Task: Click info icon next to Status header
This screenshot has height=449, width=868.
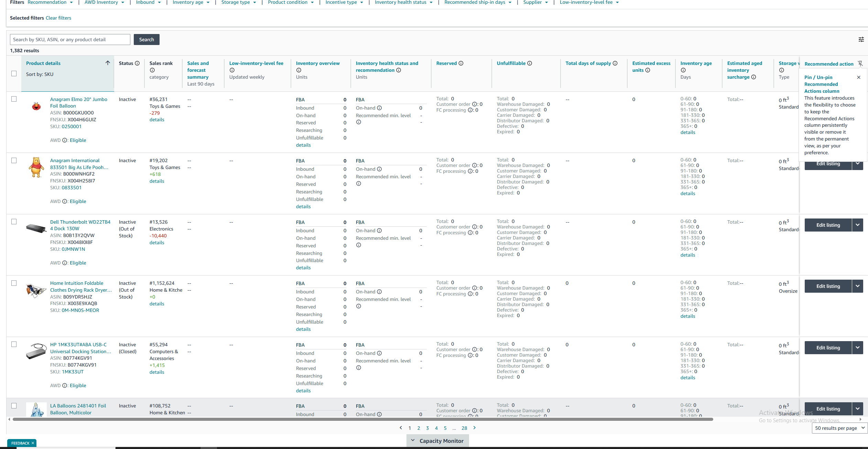Action: pos(137,63)
